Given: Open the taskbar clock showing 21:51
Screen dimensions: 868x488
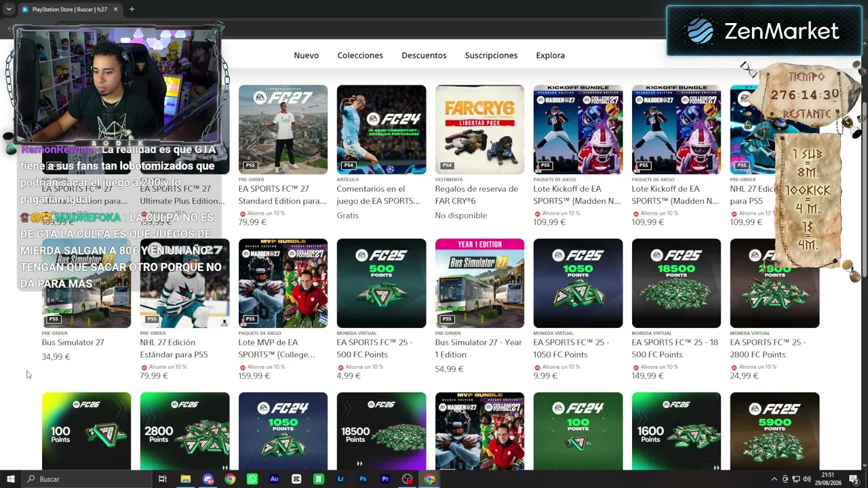Looking at the screenshot, I should [x=828, y=479].
